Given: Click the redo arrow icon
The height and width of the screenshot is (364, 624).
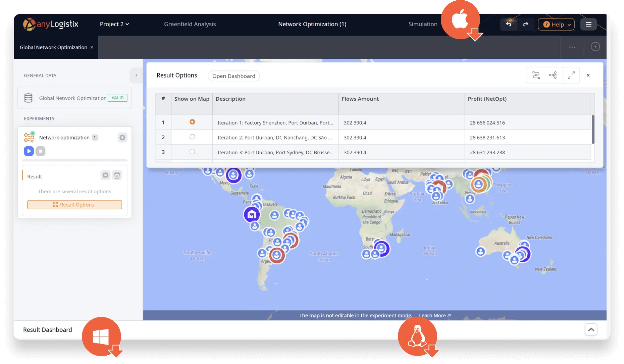Looking at the screenshot, I should [525, 24].
